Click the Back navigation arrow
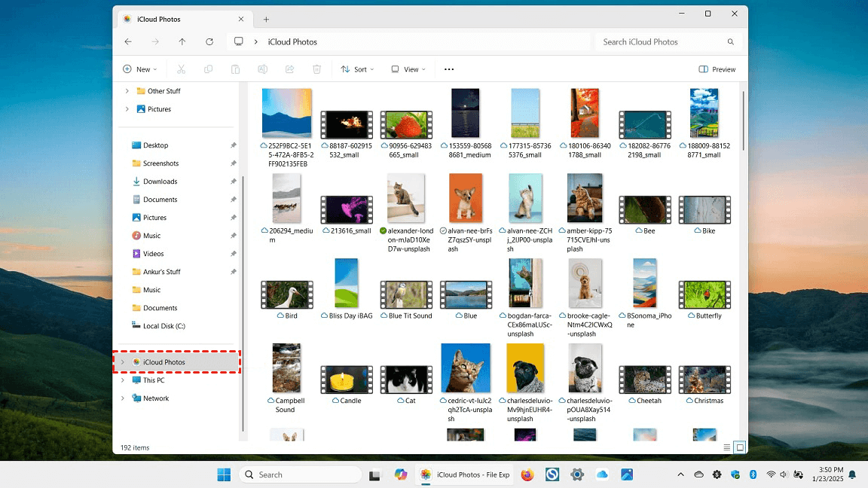The height and width of the screenshot is (488, 868). (x=128, y=42)
